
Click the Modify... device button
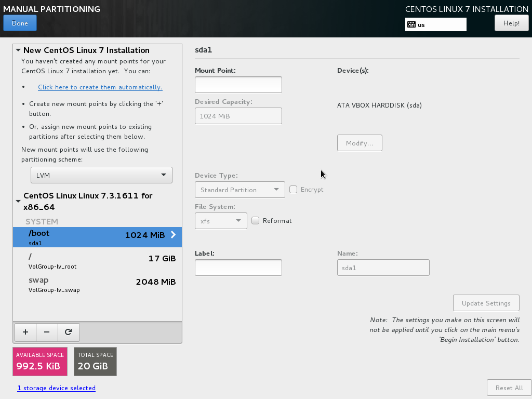tap(360, 143)
